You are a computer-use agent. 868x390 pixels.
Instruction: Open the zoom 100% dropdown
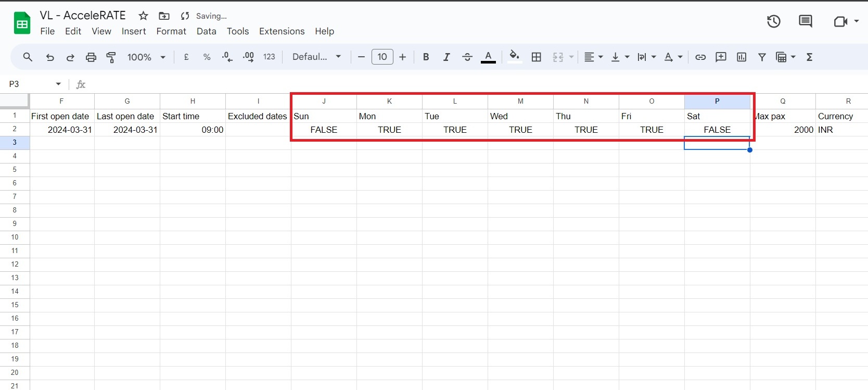point(146,57)
